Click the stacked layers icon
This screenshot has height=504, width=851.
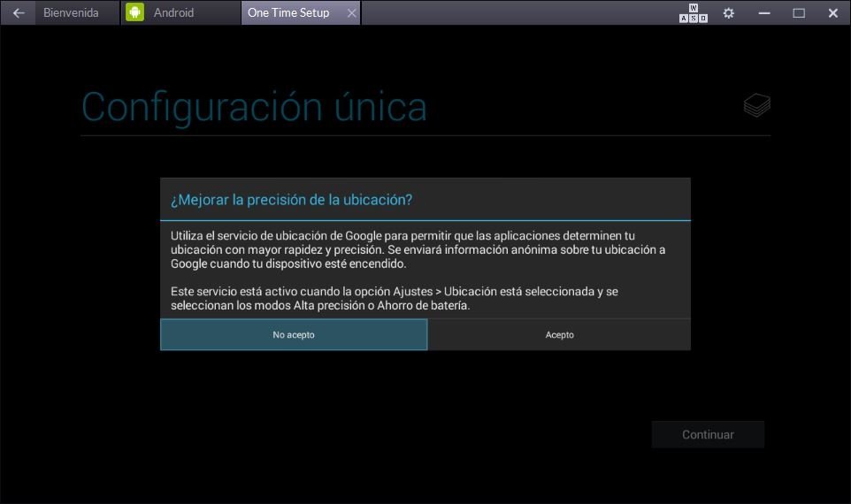[757, 104]
